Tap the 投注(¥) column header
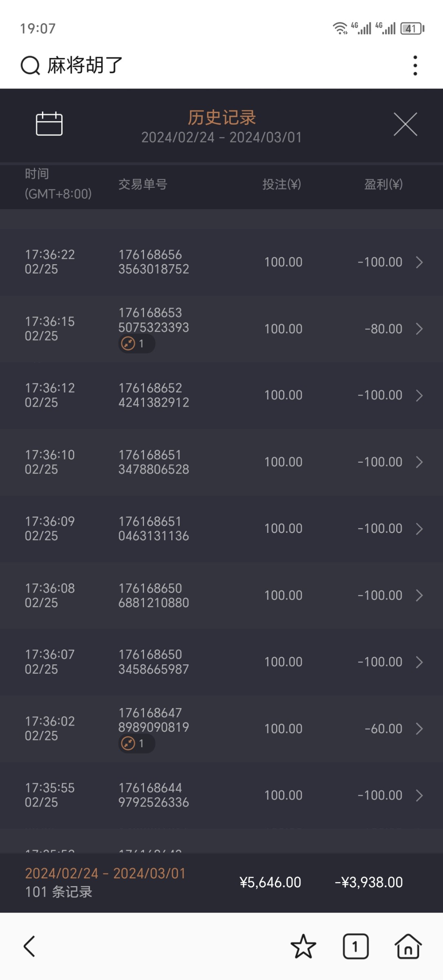Screen dimensions: 443x980 [x=281, y=185]
